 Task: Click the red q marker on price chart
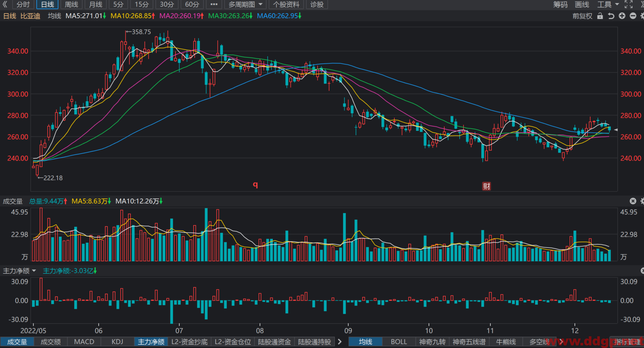(255, 185)
